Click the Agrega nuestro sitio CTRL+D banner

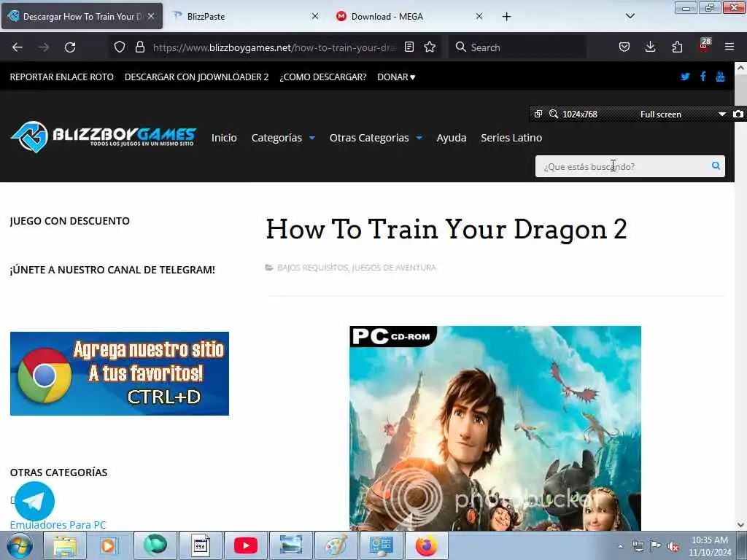(120, 373)
